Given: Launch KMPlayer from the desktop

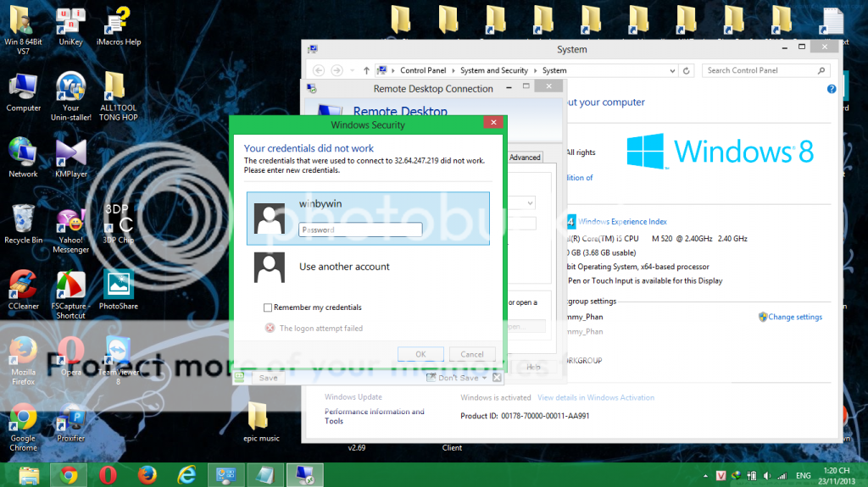Looking at the screenshot, I should coord(70,153).
